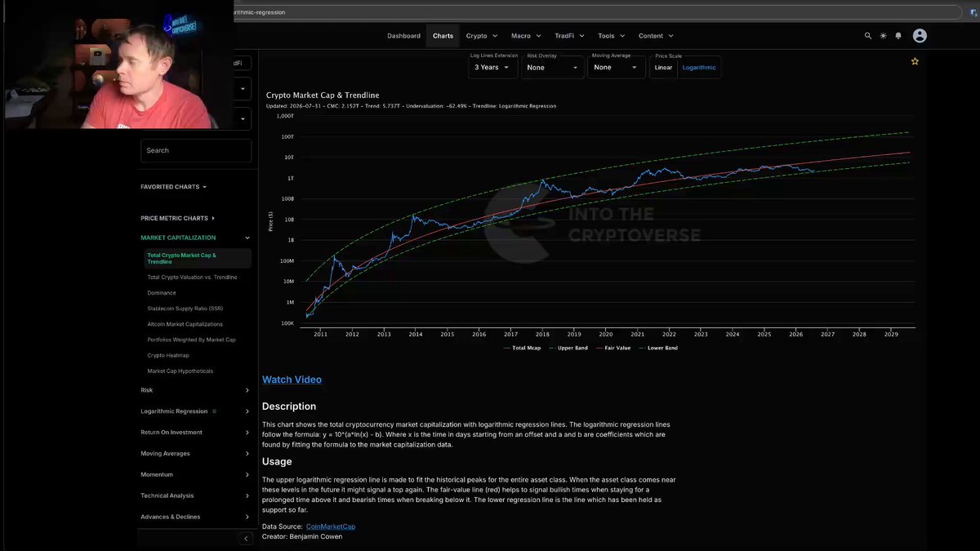Open the user account avatar menu
The image size is (980, 551).
920,36
